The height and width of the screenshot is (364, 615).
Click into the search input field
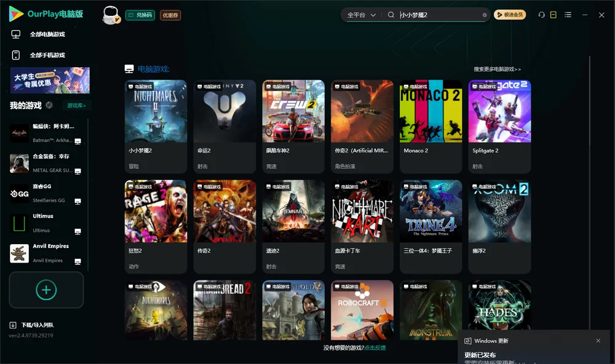[x=439, y=15]
